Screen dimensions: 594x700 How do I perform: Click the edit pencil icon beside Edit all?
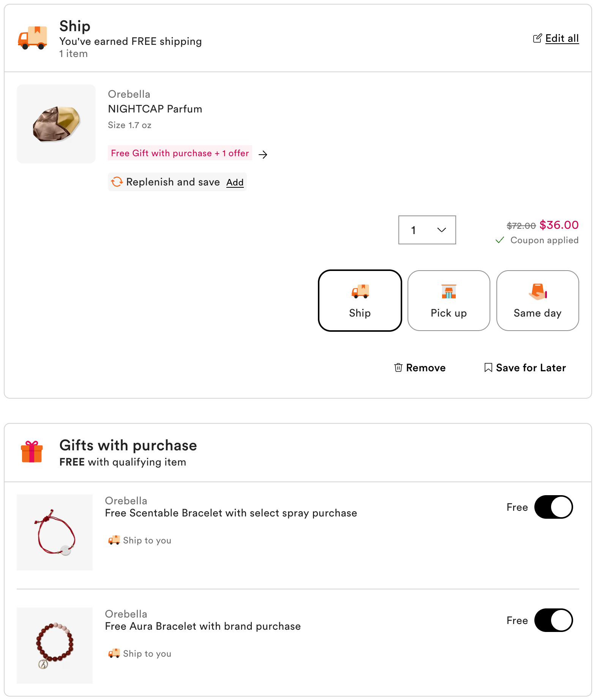537,38
